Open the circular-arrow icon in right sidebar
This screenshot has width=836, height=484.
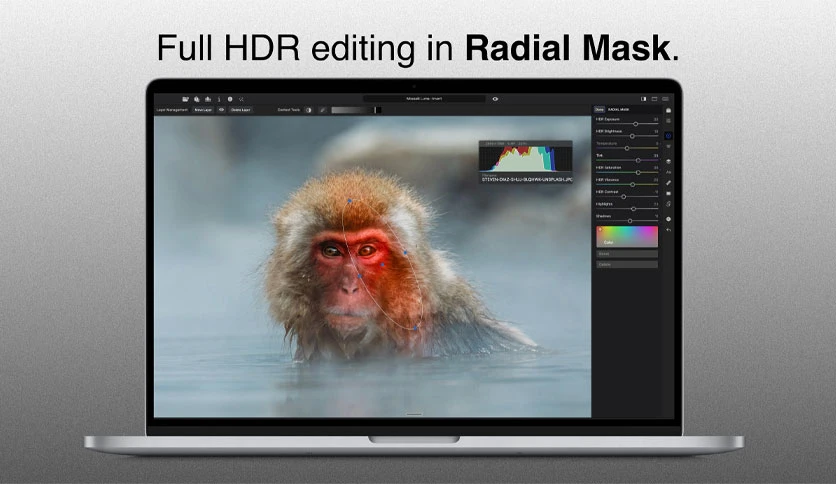coord(669,204)
